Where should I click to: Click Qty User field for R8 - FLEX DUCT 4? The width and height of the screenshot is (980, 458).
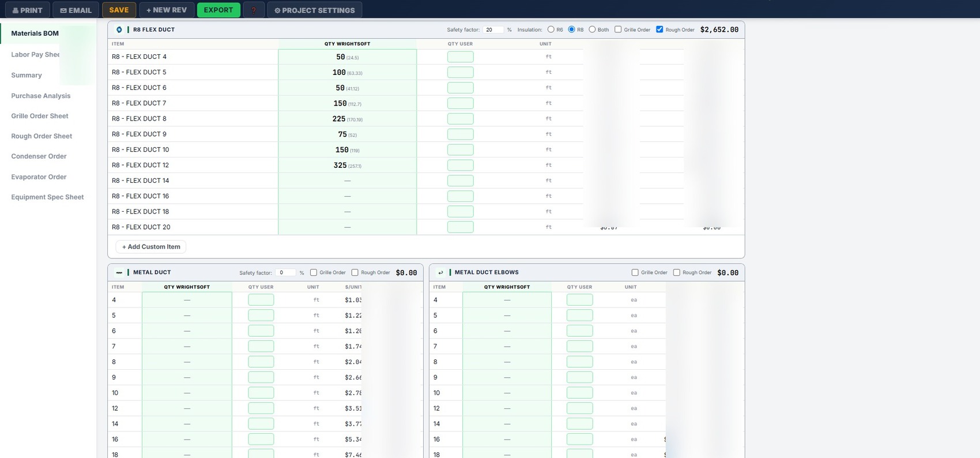[x=461, y=57]
